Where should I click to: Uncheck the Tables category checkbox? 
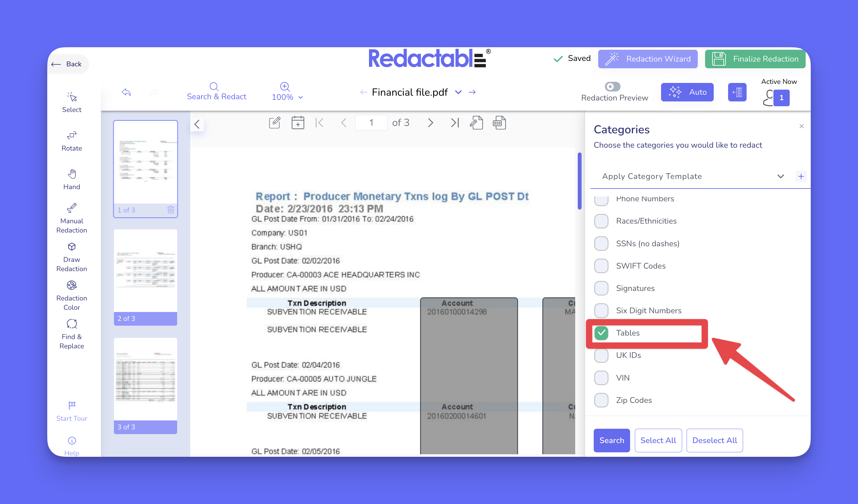pos(601,332)
